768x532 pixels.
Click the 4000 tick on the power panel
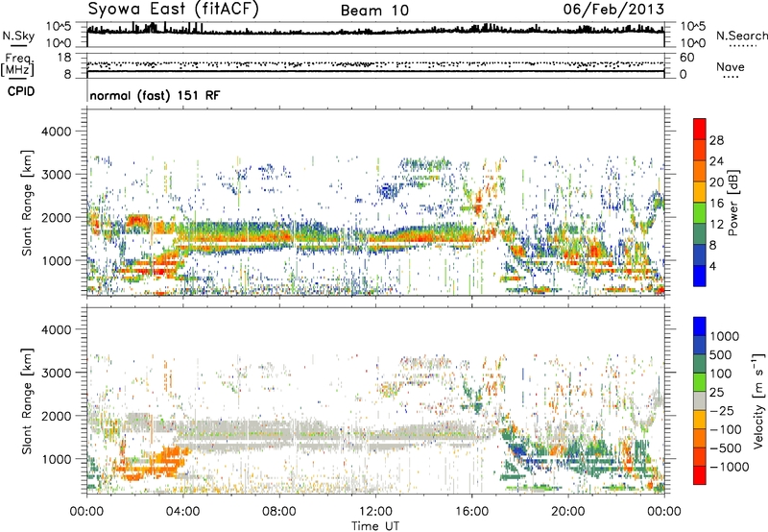(x=56, y=132)
